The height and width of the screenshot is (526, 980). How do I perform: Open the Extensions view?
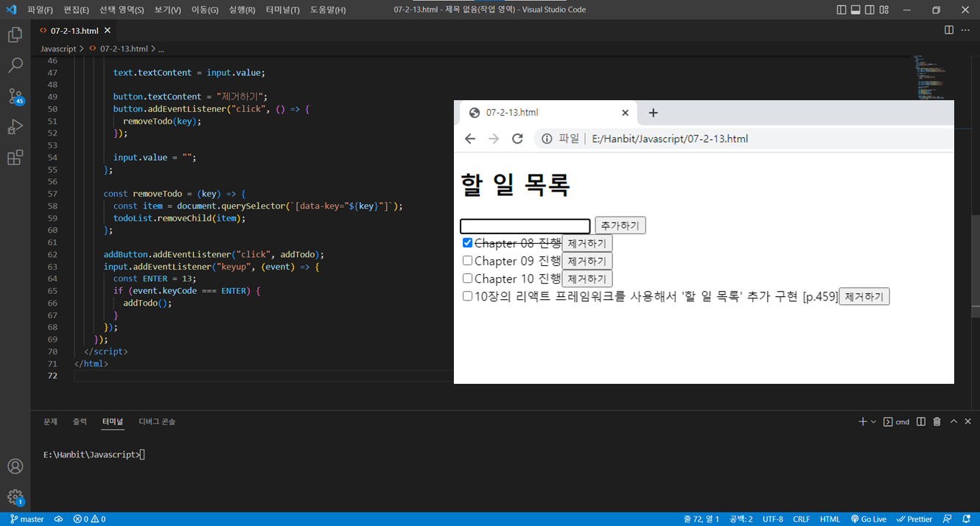15,158
